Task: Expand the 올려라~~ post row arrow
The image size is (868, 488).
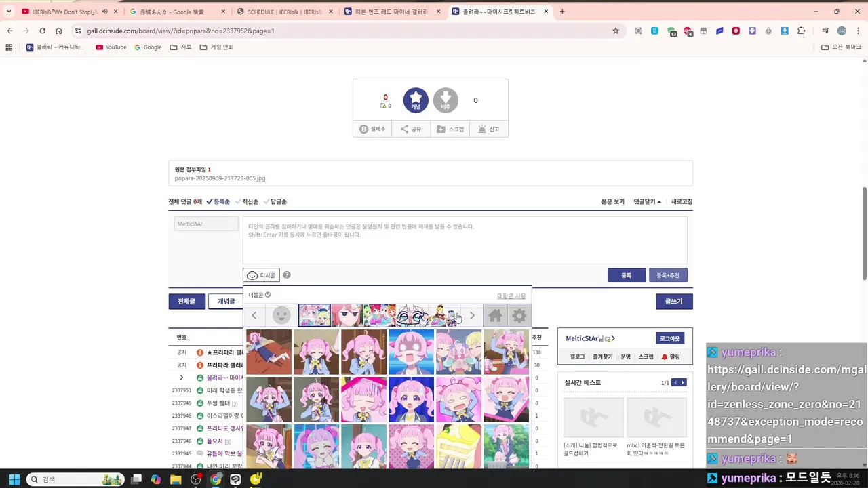Action: (181, 378)
